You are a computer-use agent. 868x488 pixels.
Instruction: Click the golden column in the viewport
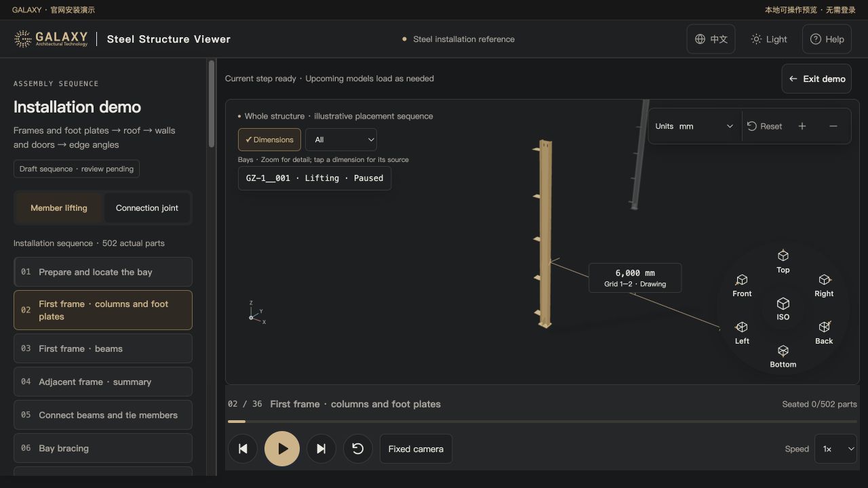[545, 235]
